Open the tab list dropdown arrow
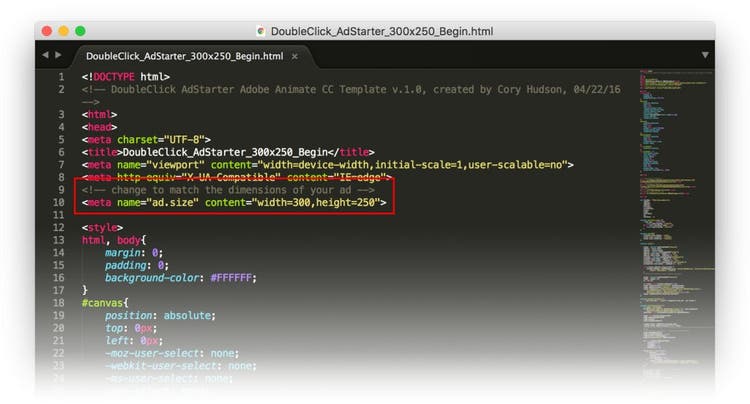Viewport: 750px width, 404px height. [705, 55]
